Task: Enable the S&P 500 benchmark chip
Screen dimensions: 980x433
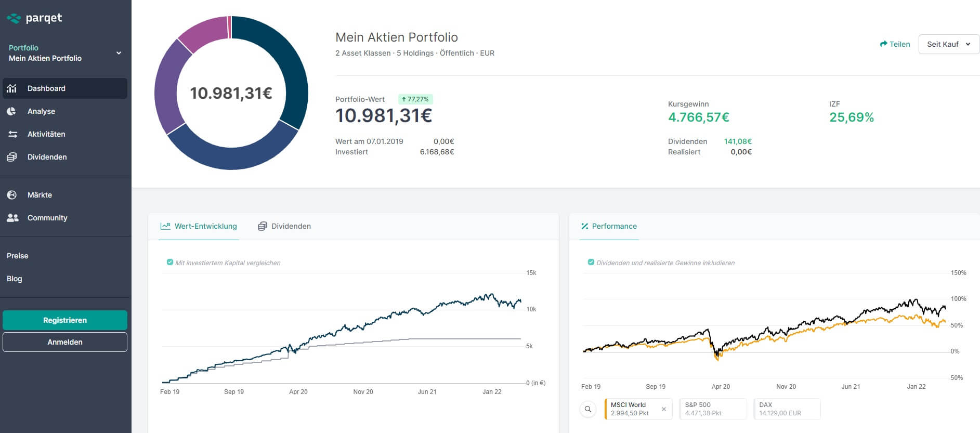Action: [x=713, y=409]
